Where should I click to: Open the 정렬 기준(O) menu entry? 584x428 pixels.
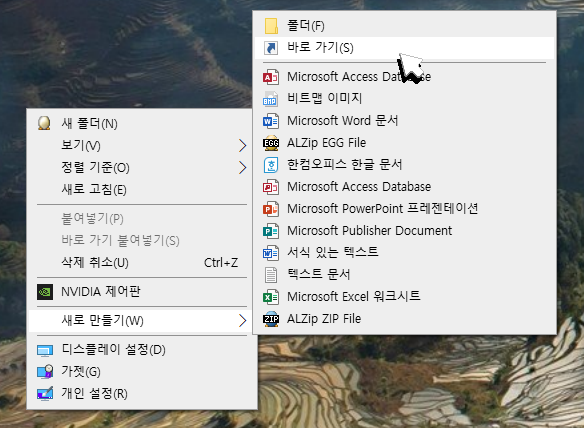tap(139, 168)
